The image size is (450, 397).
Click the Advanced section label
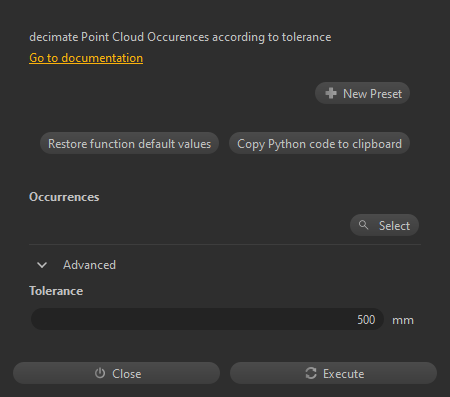click(x=89, y=265)
